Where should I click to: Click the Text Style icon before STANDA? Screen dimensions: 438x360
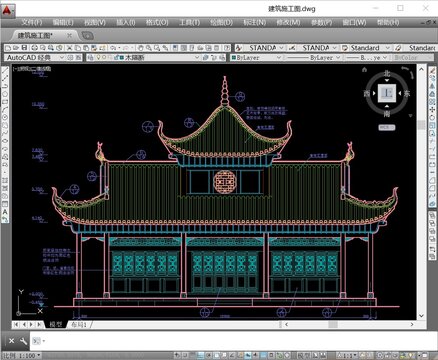pyautogui.click(x=238, y=48)
